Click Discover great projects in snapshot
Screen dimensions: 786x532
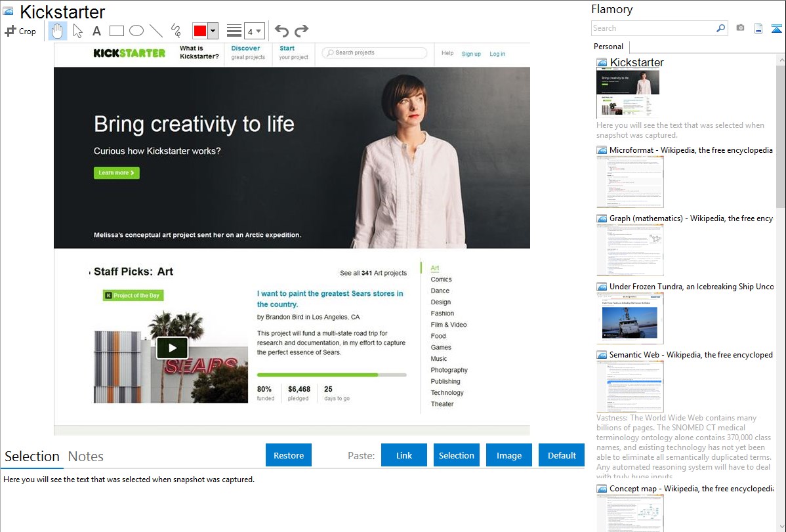(x=247, y=52)
